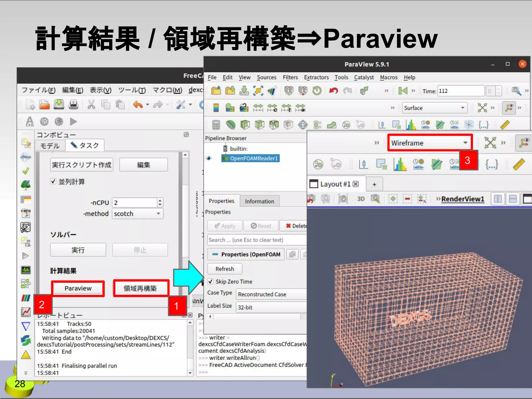The image size is (532, 399).
Task: Increase the -nCPU spinner value
Action: (x=160, y=200)
